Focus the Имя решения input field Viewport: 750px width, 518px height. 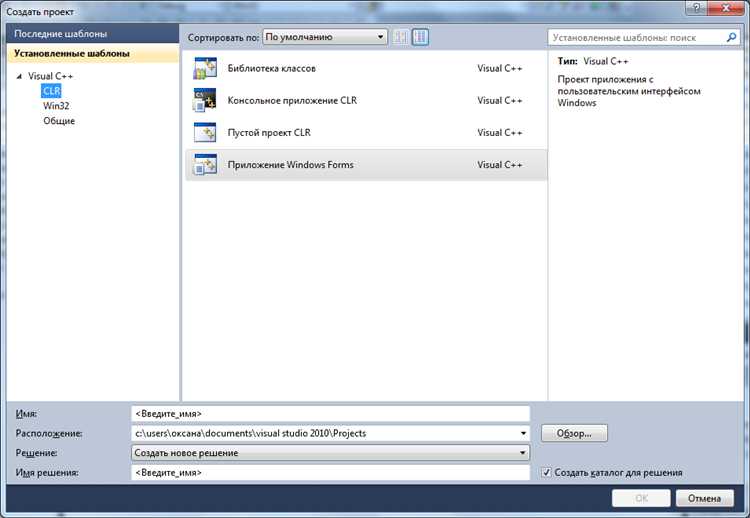[x=331, y=473]
